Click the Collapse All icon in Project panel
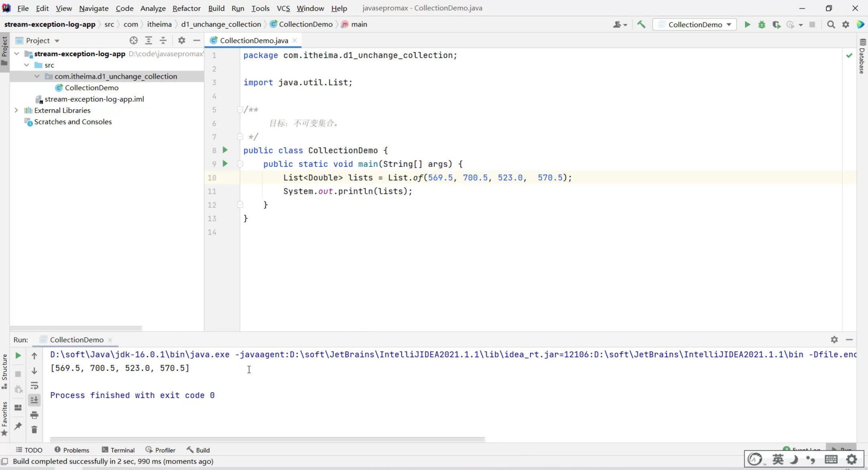Viewport: 868px width, 470px height. (x=163, y=41)
